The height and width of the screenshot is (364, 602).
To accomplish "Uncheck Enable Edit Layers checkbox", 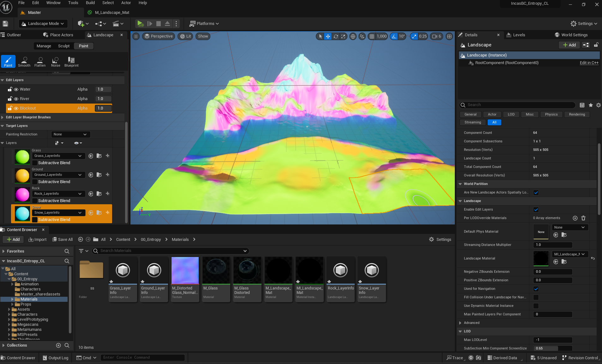I will 536,210.
